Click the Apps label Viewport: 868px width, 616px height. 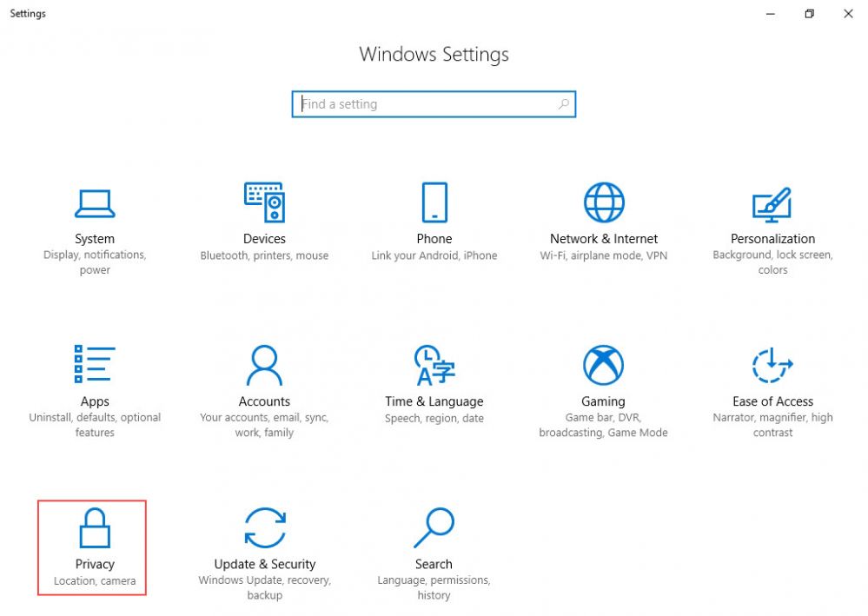coord(95,401)
